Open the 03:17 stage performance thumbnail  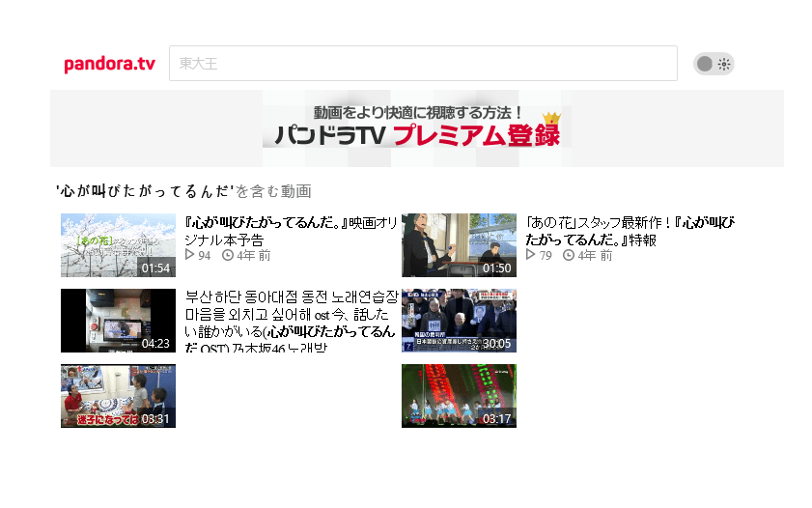[459, 396]
